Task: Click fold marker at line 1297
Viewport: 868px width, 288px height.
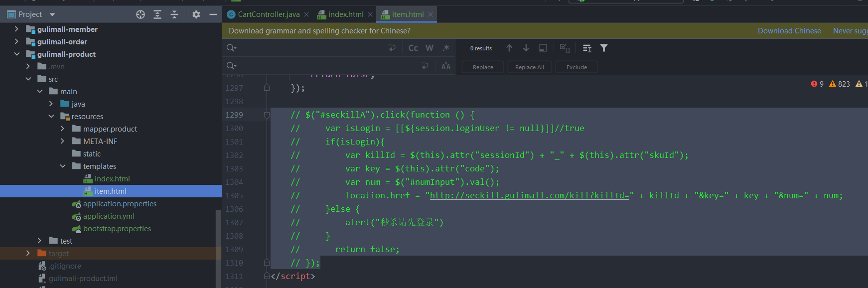Action: (267, 88)
